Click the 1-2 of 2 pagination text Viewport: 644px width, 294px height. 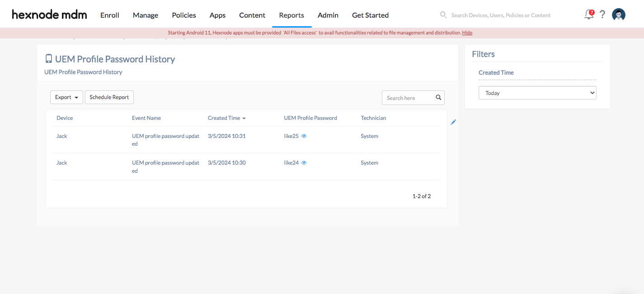pyautogui.click(x=422, y=196)
